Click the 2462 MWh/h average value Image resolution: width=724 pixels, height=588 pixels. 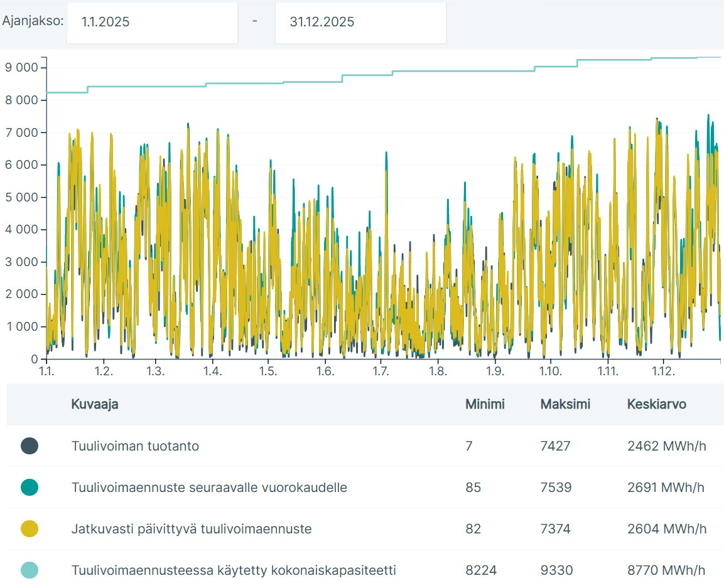[666, 446]
